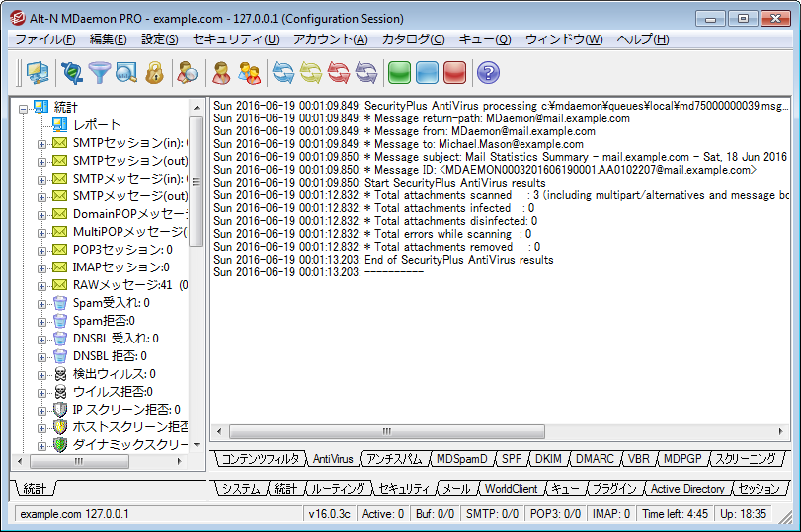Click the レポート report tree icon
The height and width of the screenshot is (532, 801).
60,124
